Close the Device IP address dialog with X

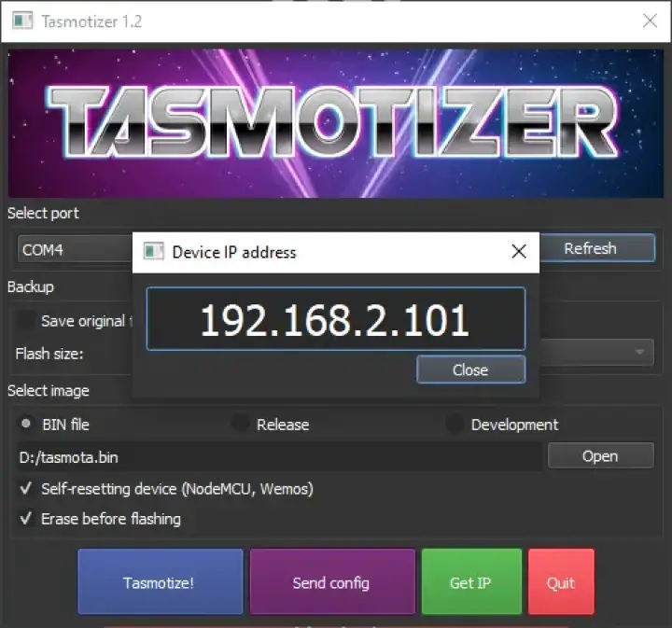pos(519,251)
